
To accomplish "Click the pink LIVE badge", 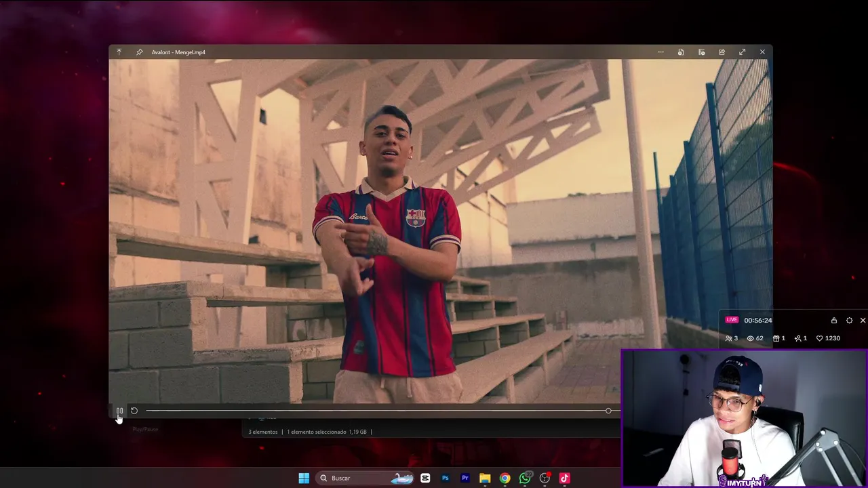I will 732,320.
